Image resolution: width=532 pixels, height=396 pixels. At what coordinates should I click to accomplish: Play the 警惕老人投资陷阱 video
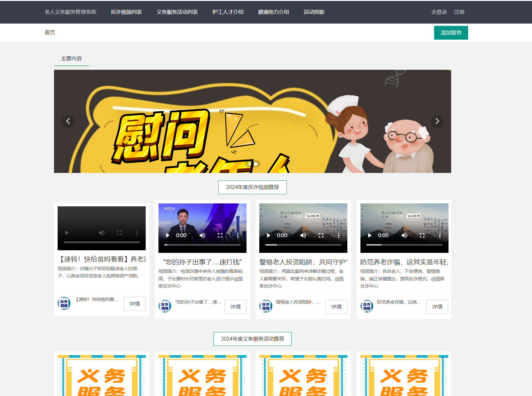268,235
